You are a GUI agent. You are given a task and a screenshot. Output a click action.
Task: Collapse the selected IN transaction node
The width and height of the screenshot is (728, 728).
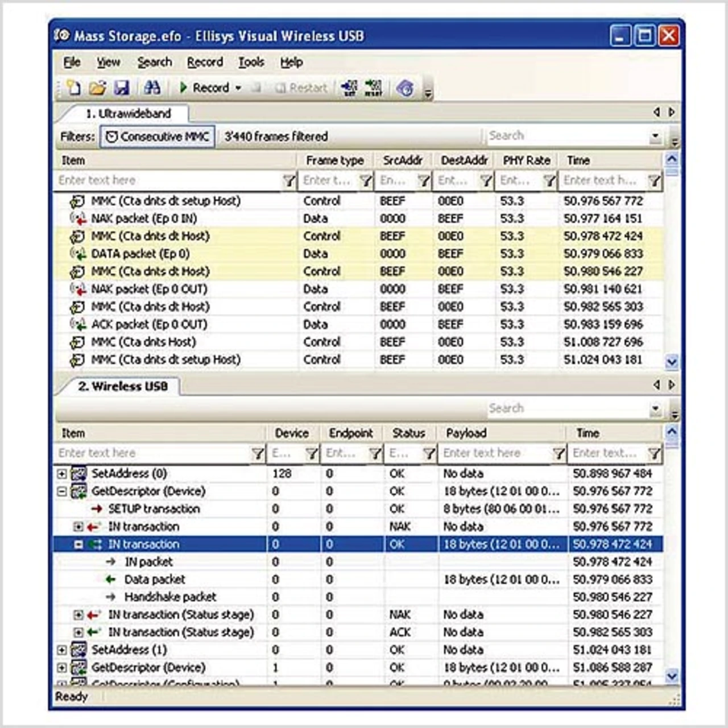(x=79, y=545)
